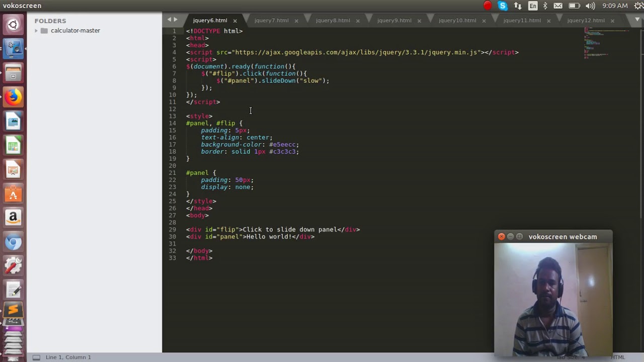The width and height of the screenshot is (644, 362).
Task: Show the clock calendar at 9:09 AM
Action: [x=615, y=6]
